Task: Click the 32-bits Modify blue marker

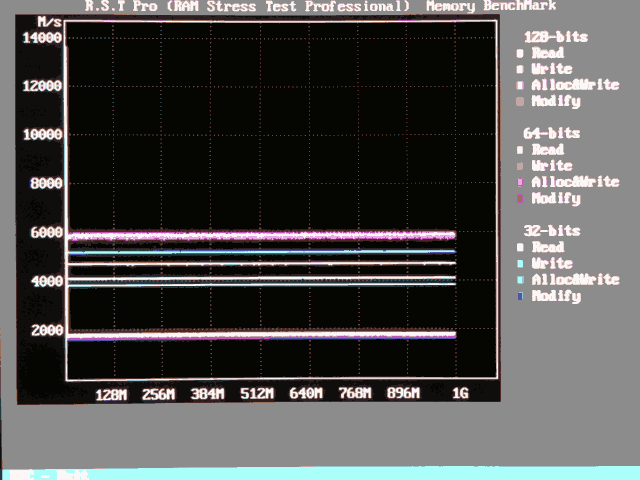Action: click(520, 296)
